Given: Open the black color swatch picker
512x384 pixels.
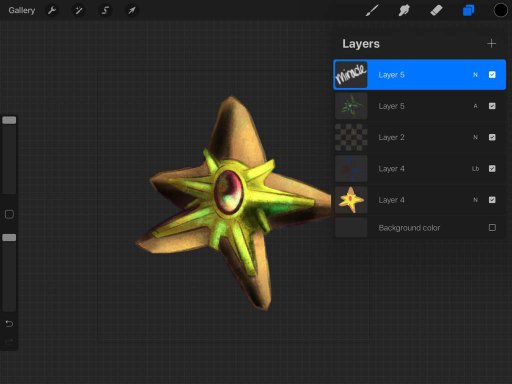Looking at the screenshot, I should pos(500,10).
